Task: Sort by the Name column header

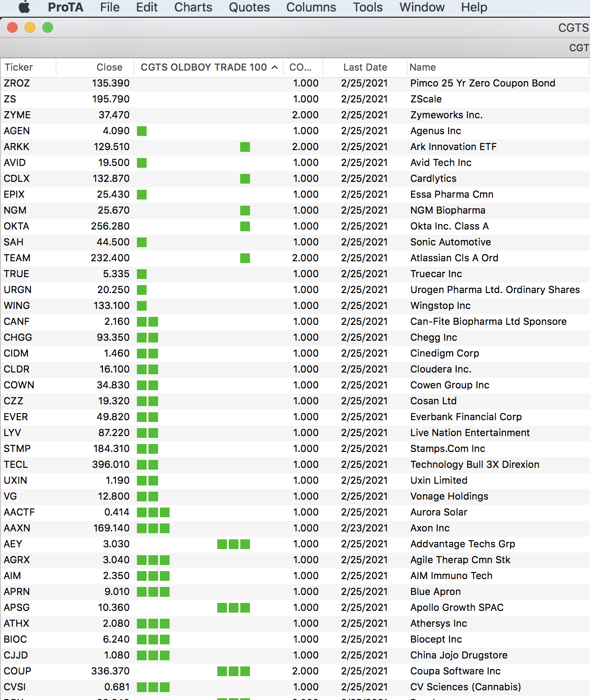Action: 498,67
